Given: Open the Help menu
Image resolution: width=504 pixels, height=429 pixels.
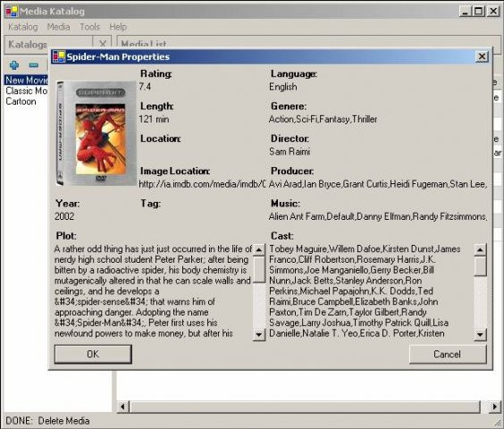Looking at the screenshot, I should [x=118, y=27].
